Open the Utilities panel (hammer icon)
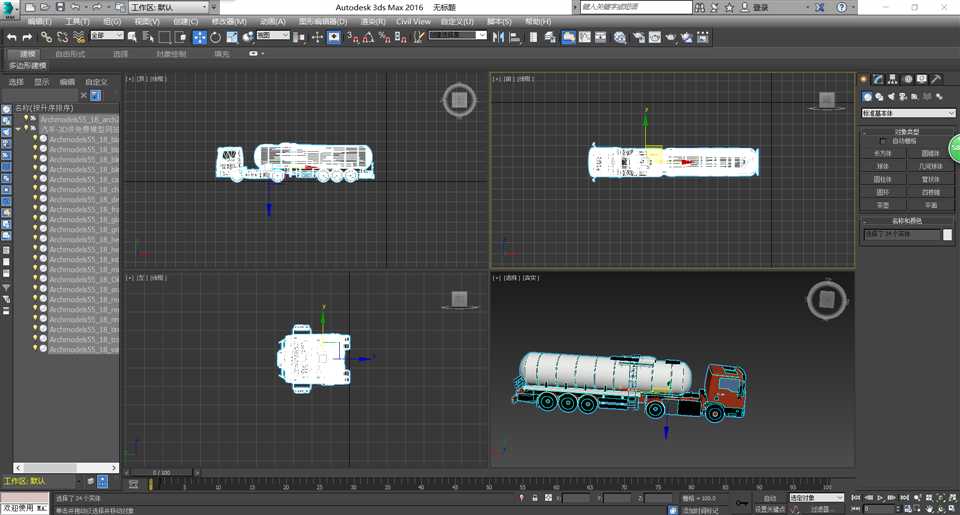Screen dimensions: 960x515 pyautogui.click(x=936, y=79)
